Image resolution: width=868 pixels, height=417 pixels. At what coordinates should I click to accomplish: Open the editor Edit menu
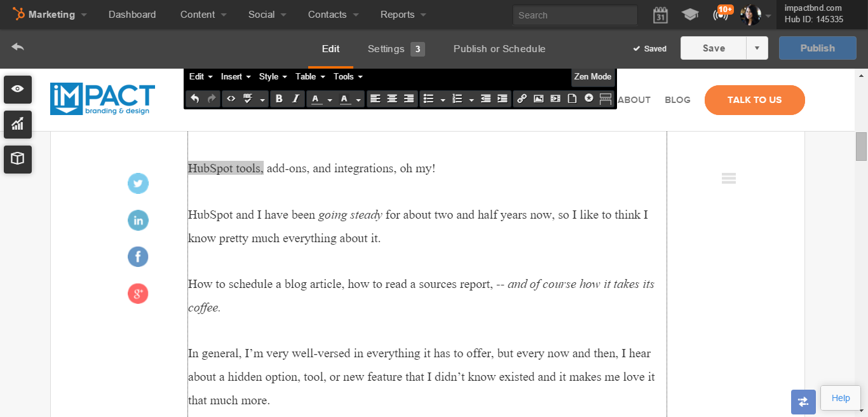(x=201, y=76)
